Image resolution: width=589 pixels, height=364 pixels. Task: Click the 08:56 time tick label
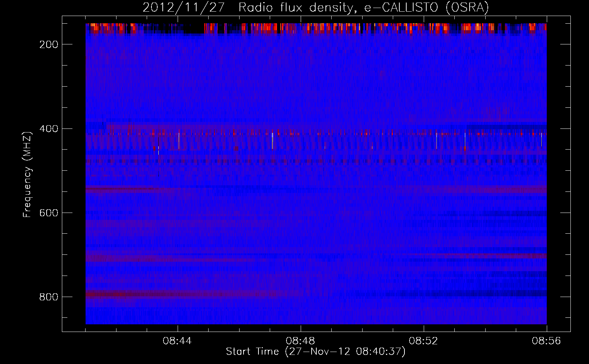click(547, 341)
